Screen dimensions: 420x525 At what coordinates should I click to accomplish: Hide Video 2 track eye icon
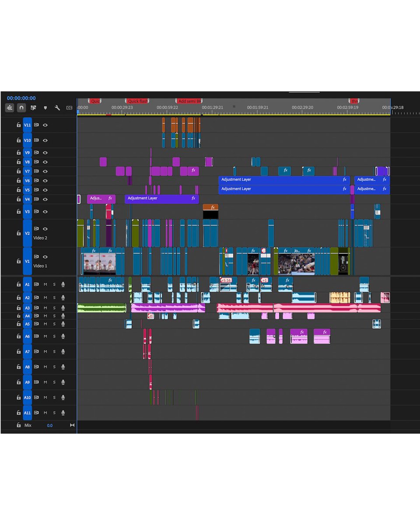(x=45, y=229)
